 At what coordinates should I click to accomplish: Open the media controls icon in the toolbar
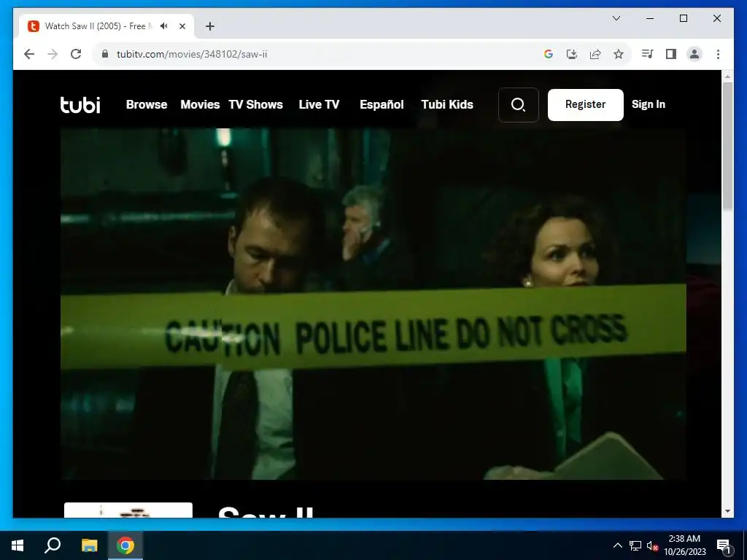point(647,54)
